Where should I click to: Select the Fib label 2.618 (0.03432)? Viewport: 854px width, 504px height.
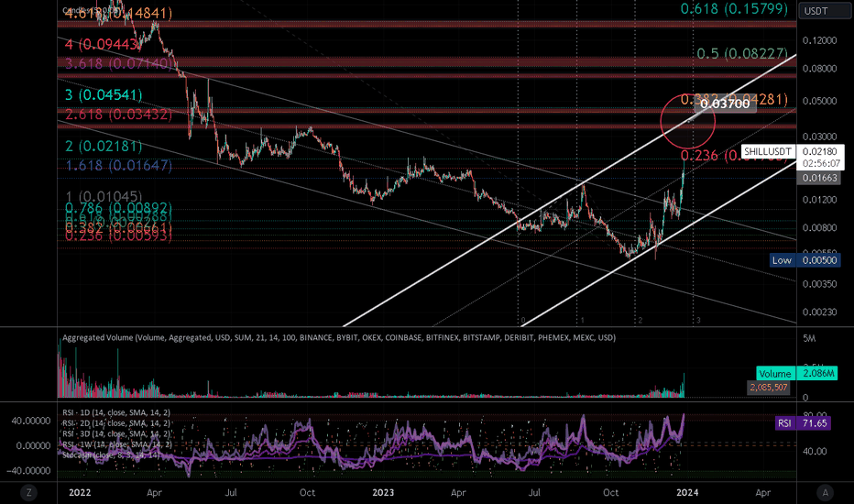119,115
